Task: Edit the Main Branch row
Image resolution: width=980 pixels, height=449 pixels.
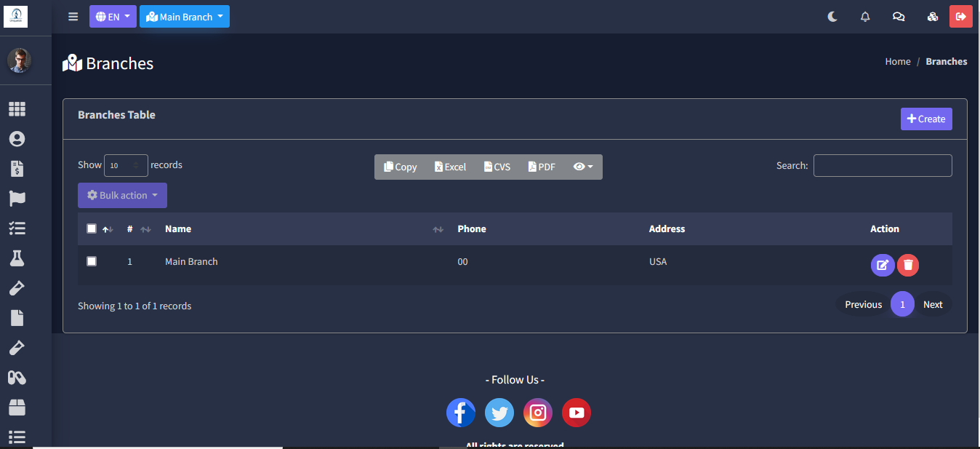Action: click(x=882, y=265)
